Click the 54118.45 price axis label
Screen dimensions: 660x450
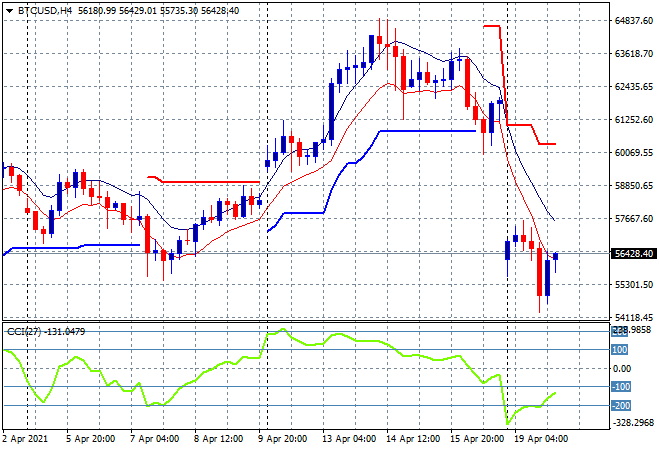[x=634, y=317]
